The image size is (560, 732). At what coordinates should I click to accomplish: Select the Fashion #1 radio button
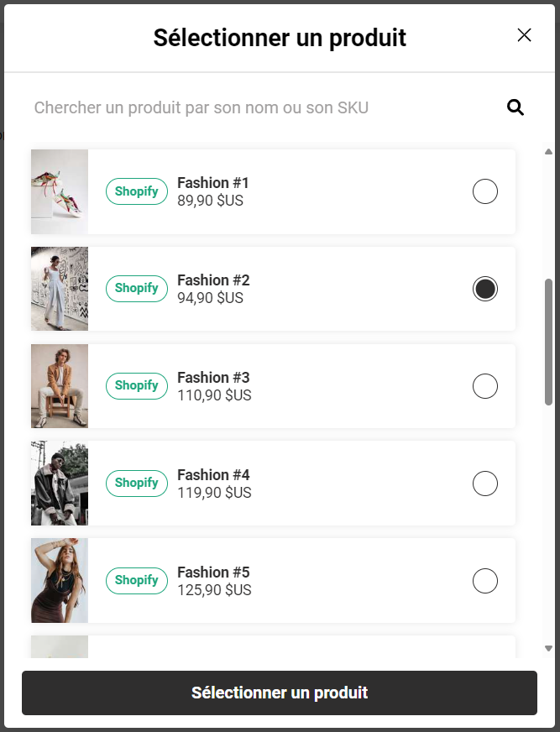(485, 191)
